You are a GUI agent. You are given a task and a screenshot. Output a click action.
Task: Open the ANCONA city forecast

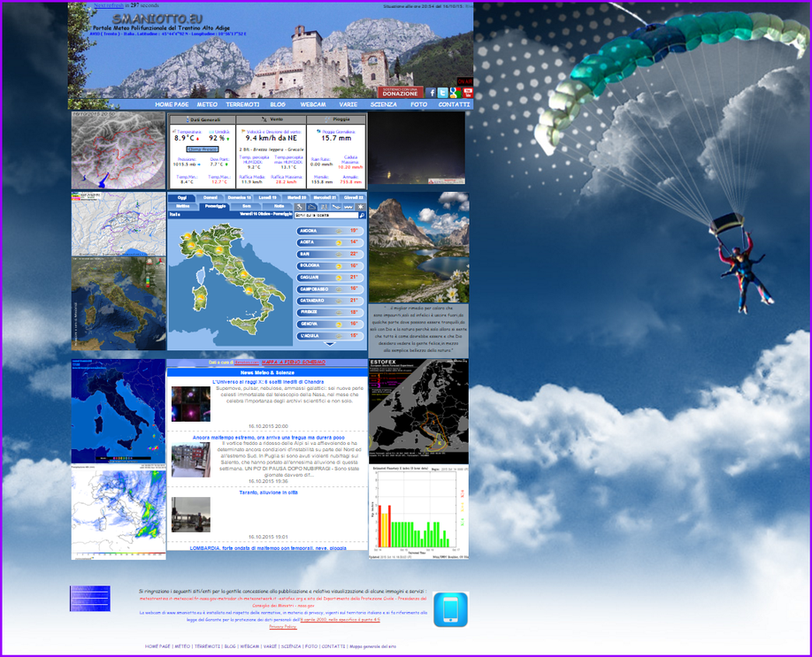(x=330, y=231)
